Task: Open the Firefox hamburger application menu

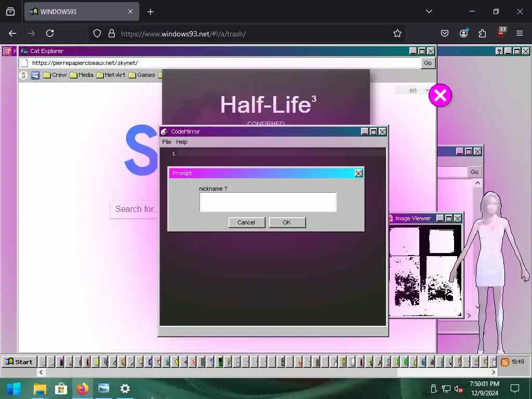Action: click(x=520, y=33)
